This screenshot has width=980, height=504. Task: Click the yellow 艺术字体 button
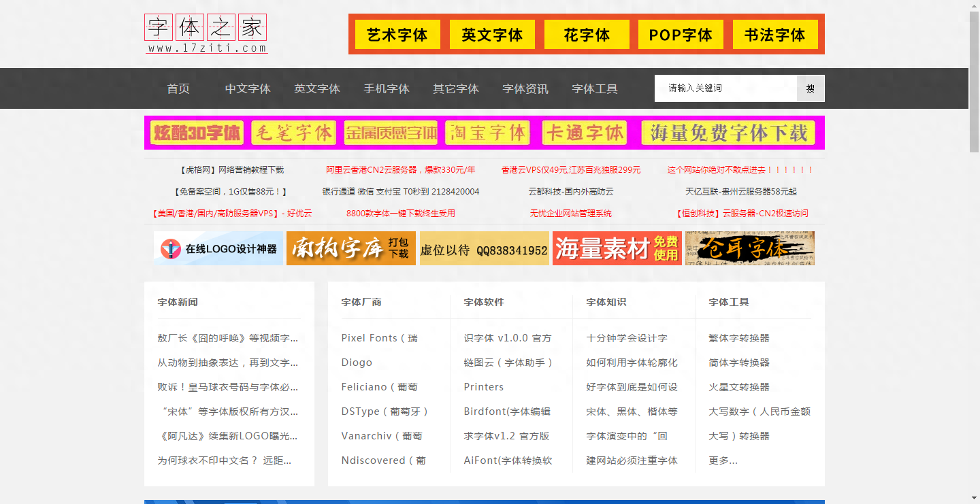pyautogui.click(x=397, y=34)
